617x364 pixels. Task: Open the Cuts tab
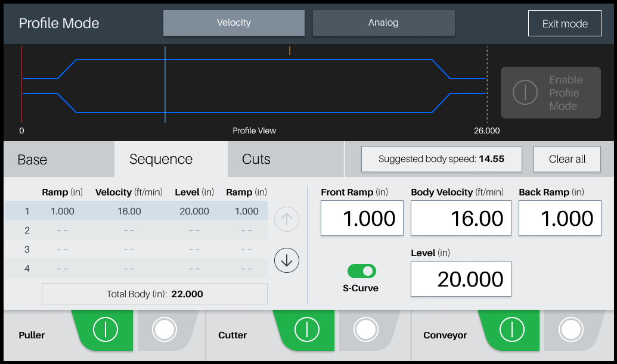[x=286, y=159]
